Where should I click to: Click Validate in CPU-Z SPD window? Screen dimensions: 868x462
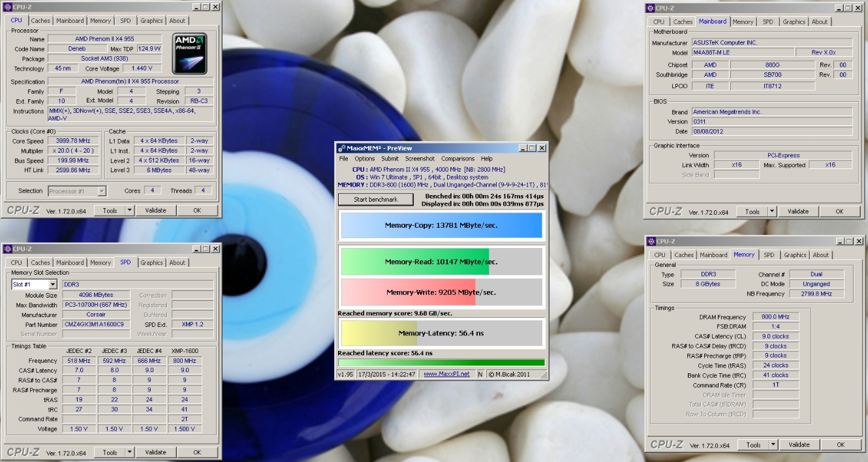(x=155, y=452)
